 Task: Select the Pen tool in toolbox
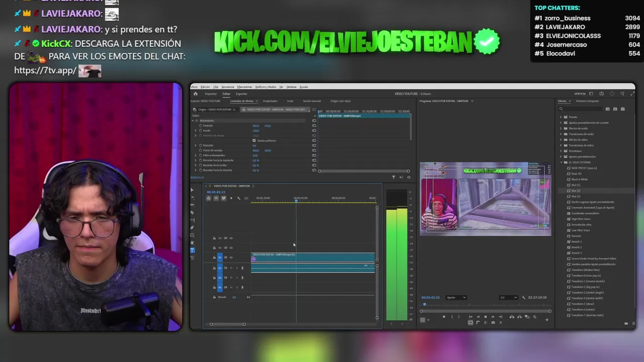coord(192,228)
